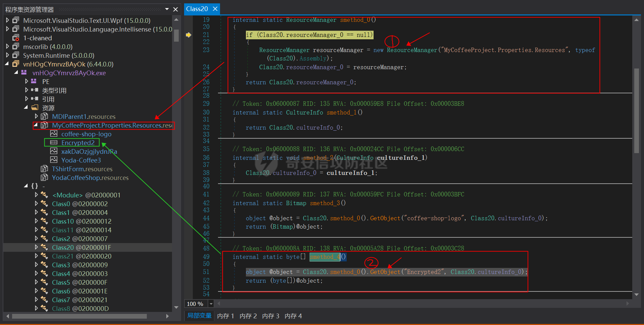Click the YodaCoffeeShop.resources file icon
The height and width of the screenshot is (325, 644).
44,177
